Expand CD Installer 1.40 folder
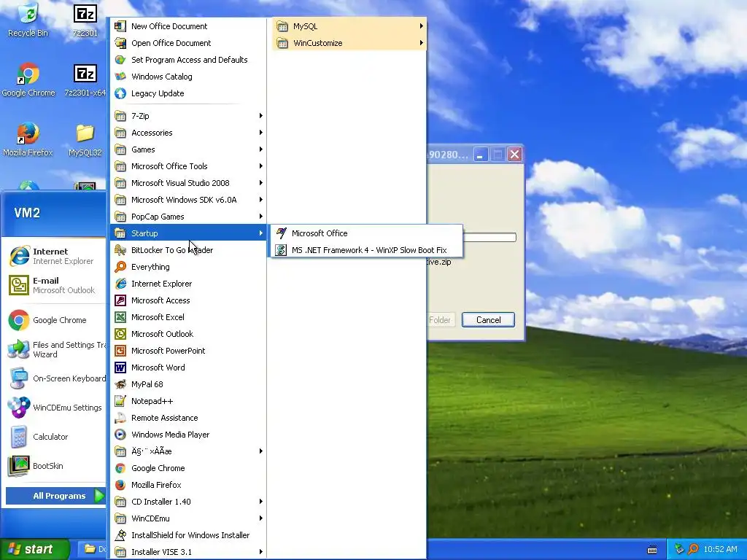The image size is (747, 560). [188, 502]
